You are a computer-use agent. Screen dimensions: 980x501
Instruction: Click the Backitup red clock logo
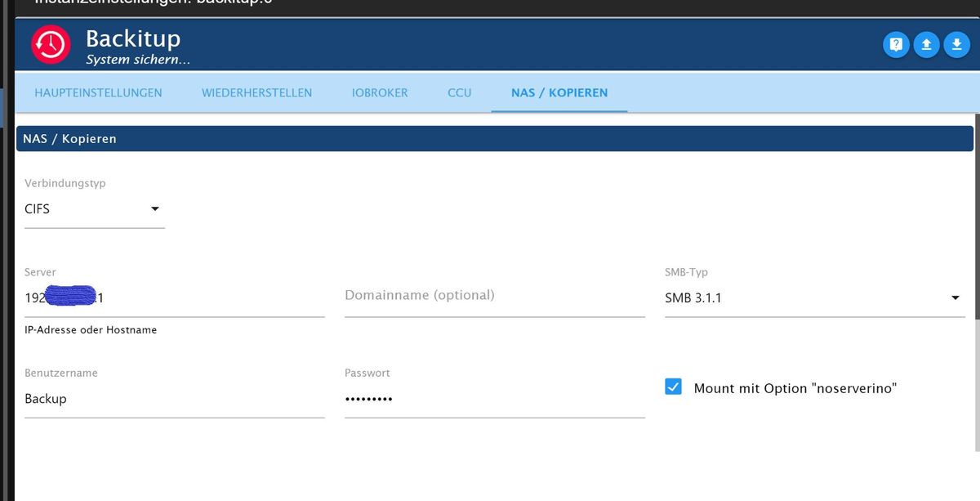51,45
